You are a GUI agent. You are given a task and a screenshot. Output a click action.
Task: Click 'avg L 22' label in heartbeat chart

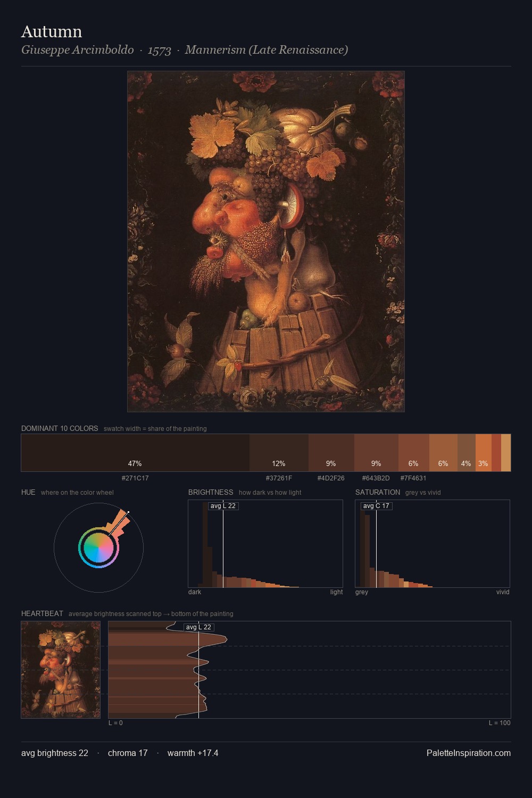[x=198, y=627]
